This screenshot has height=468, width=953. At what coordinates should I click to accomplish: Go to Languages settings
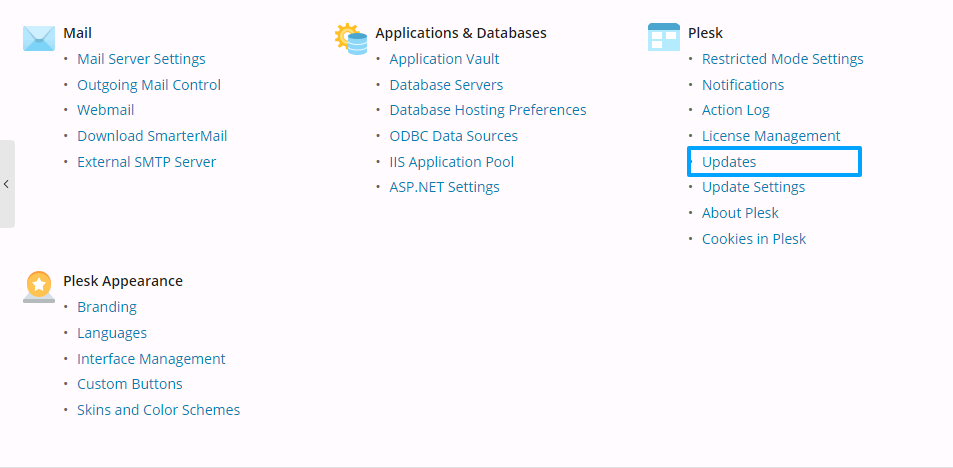pyautogui.click(x=112, y=333)
